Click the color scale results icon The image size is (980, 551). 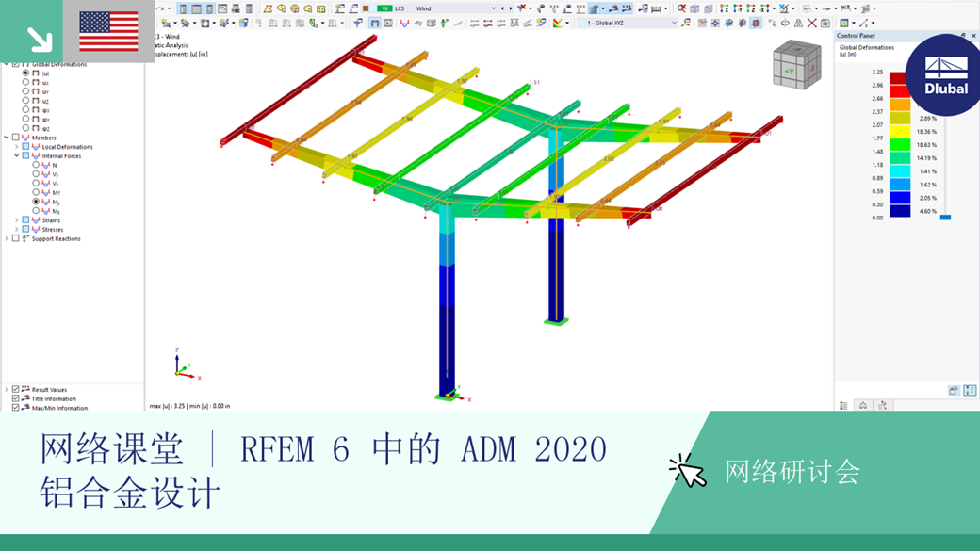point(557,24)
